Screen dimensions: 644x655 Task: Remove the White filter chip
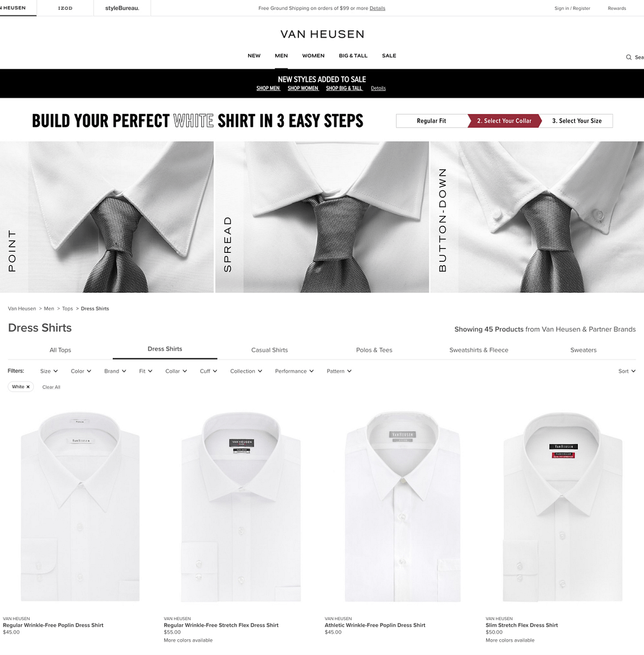point(28,387)
